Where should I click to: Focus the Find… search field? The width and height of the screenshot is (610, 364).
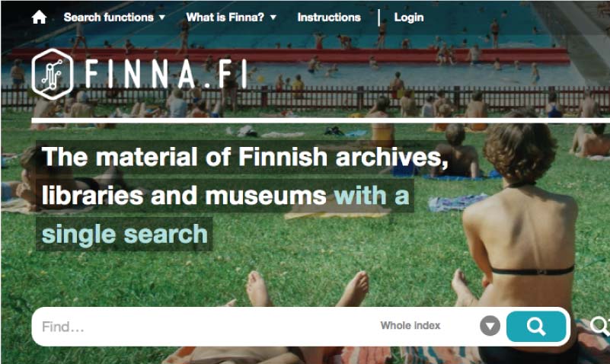pyautogui.click(x=206, y=327)
